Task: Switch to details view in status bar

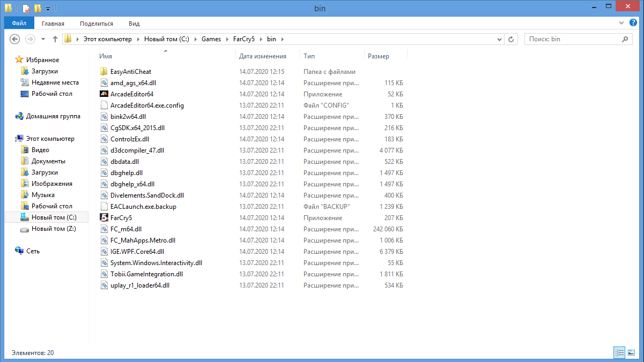Action: (620, 352)
